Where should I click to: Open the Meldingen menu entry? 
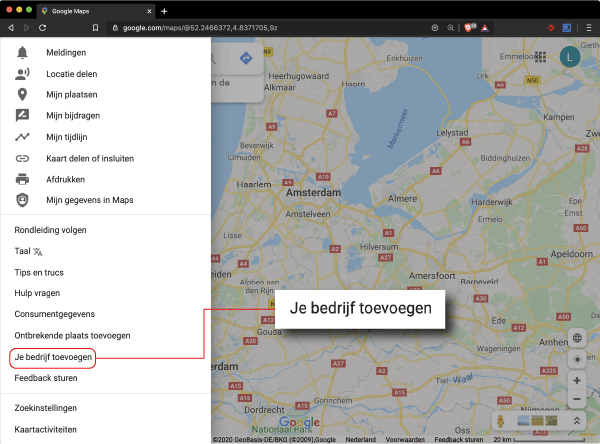(x=66, y=52)
